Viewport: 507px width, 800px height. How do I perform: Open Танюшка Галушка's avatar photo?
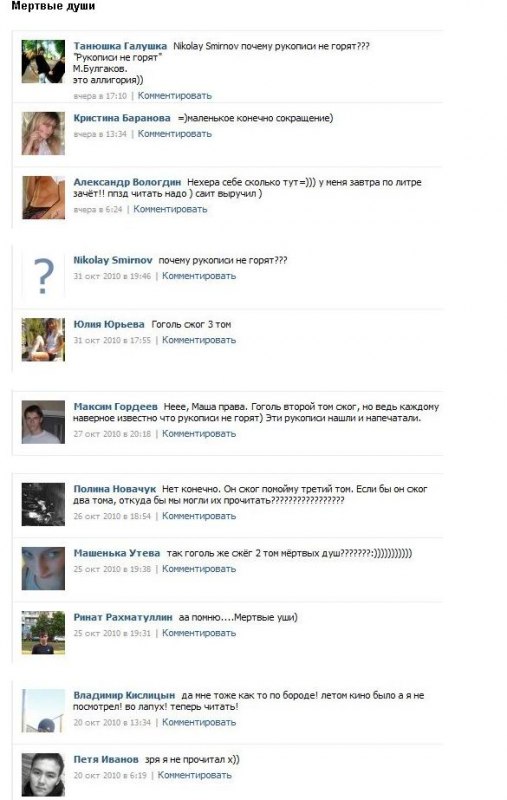click(43, 61)
